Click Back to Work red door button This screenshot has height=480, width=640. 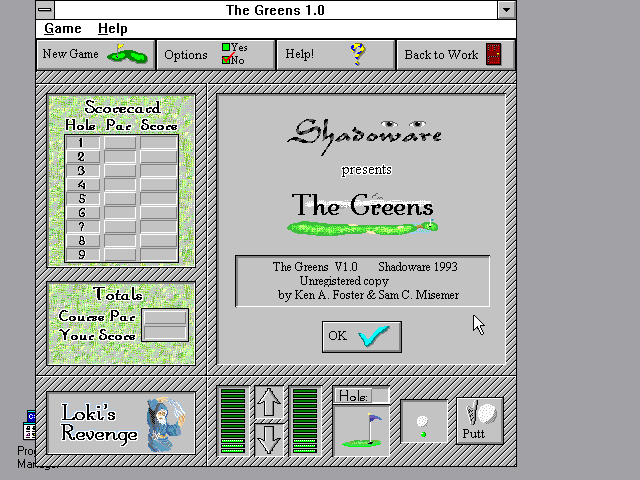click(x=455, y=55)
